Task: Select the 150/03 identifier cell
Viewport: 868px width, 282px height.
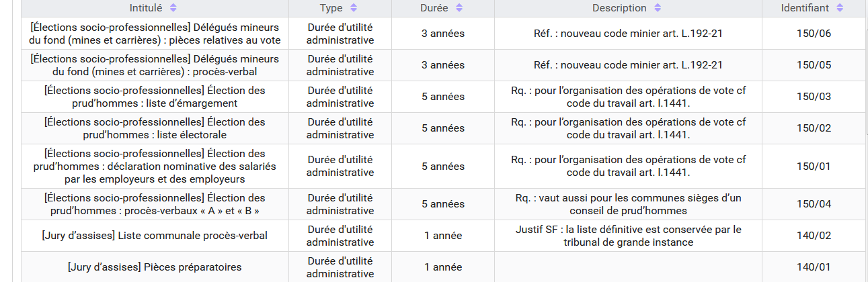Action: (x=814, y=97)
